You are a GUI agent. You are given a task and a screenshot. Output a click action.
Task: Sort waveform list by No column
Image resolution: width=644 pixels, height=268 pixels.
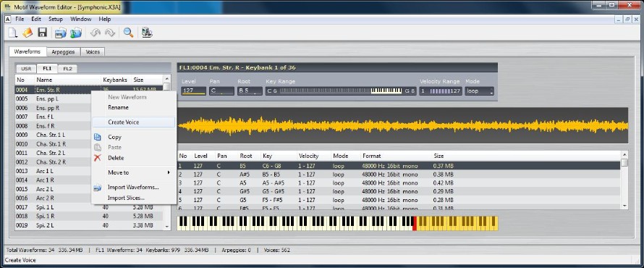pyautogui.click(x=24, y=80)
